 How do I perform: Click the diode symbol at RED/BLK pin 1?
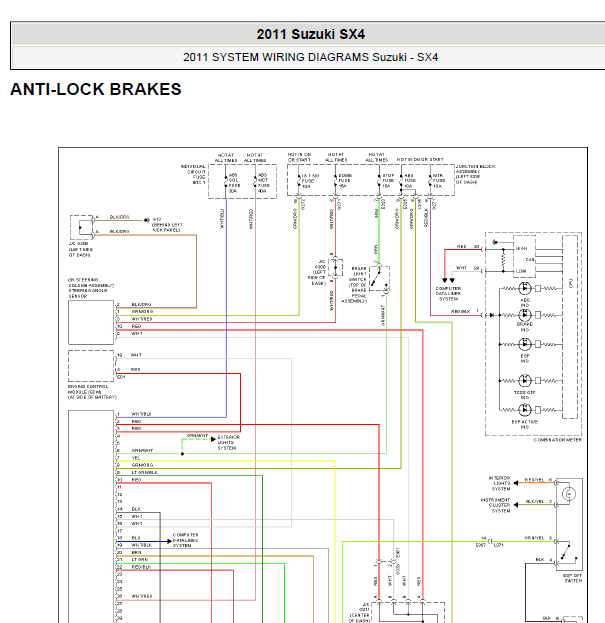coord(492,315)
